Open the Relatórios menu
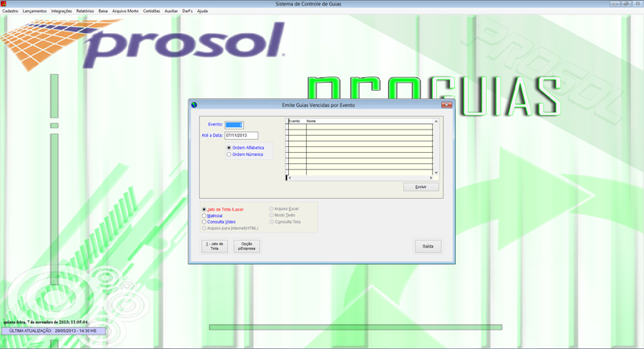644x349 pixels. pos(85,11)
